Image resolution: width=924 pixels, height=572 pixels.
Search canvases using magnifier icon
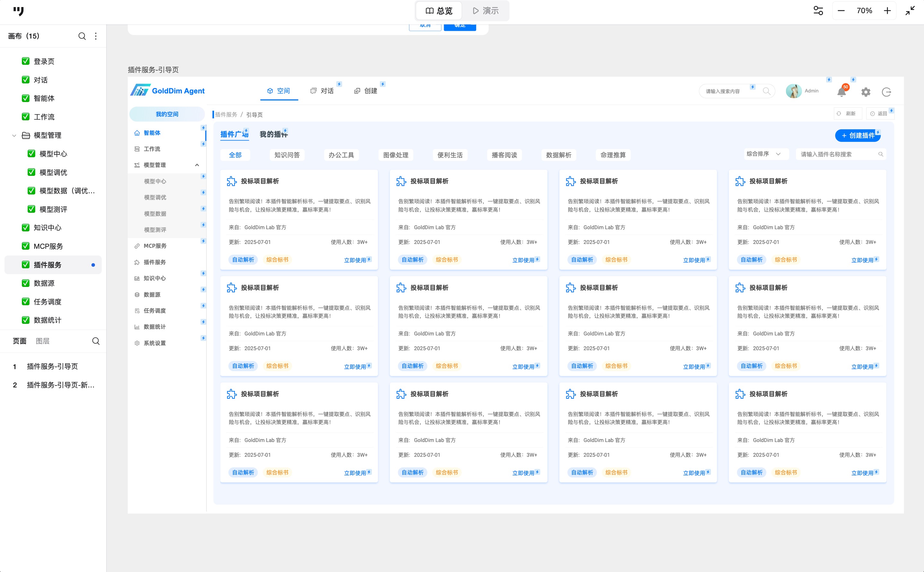coord(82,36)
